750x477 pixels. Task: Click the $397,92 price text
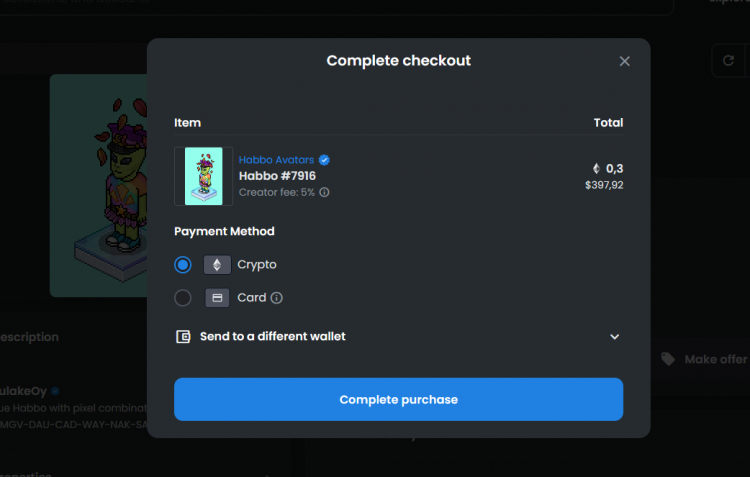(604, 185)
